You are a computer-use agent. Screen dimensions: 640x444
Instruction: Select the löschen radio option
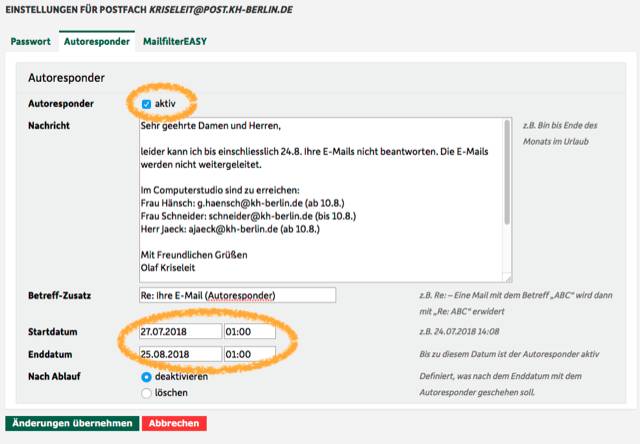[146, 393]
